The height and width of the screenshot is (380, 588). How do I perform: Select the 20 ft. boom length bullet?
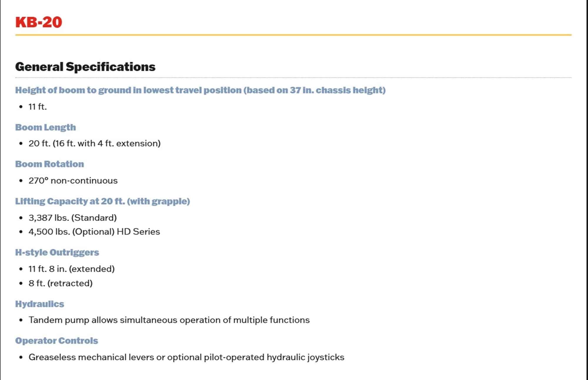(94, 143)
